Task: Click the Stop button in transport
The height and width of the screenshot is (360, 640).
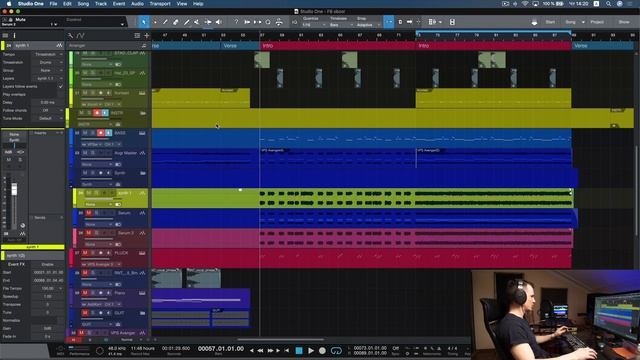Action: pyautogui.click(x=299, y=350)
